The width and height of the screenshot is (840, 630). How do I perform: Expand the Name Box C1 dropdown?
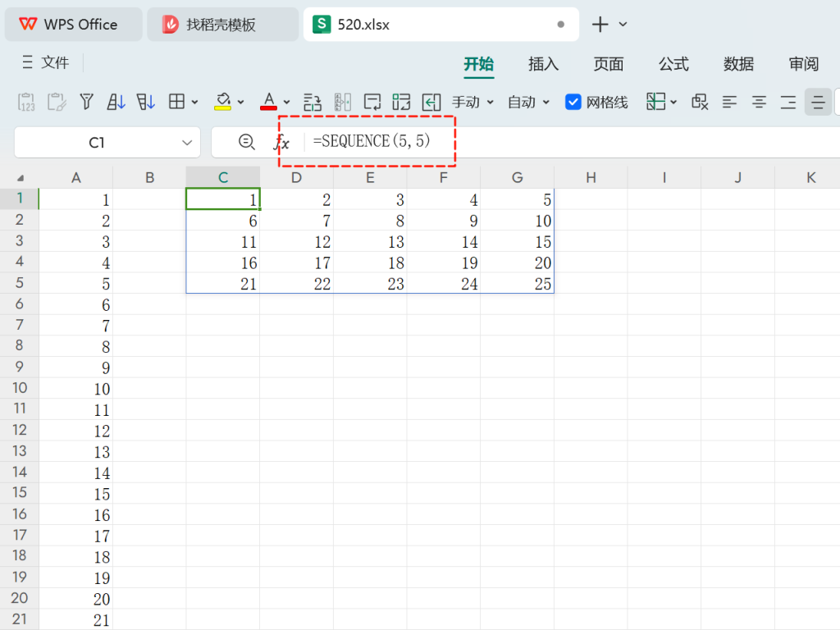187,143
